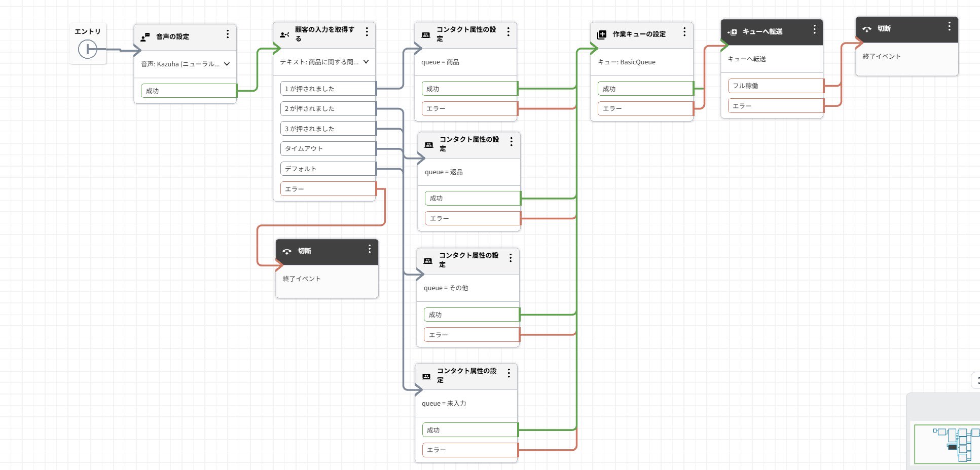Open options menu of 作業キューの設定 block
The width and height of the screenshot is (980, 470).
tap(684, 32)
